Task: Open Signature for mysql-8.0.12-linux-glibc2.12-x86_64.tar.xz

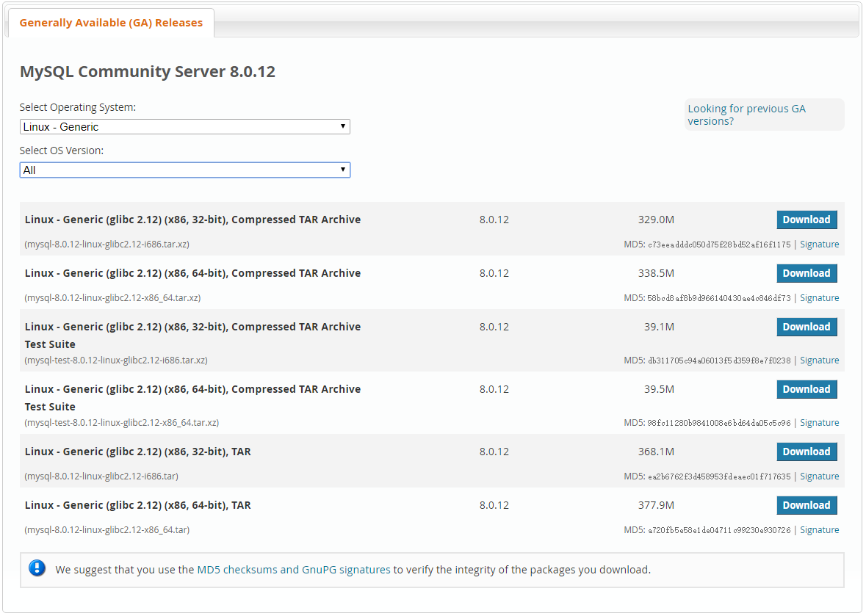Action: click(x=819, y=297)
